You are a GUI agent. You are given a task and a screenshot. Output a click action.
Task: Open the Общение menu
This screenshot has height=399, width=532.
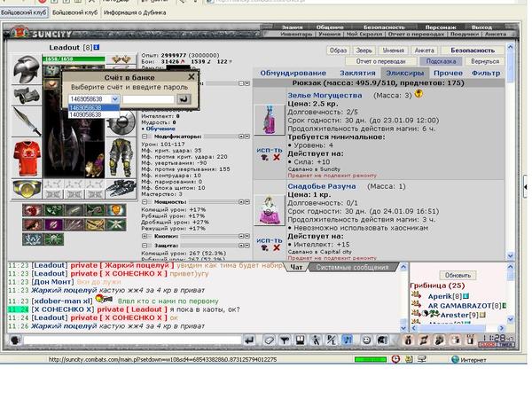pyautogui.click(x=330, y=27)
